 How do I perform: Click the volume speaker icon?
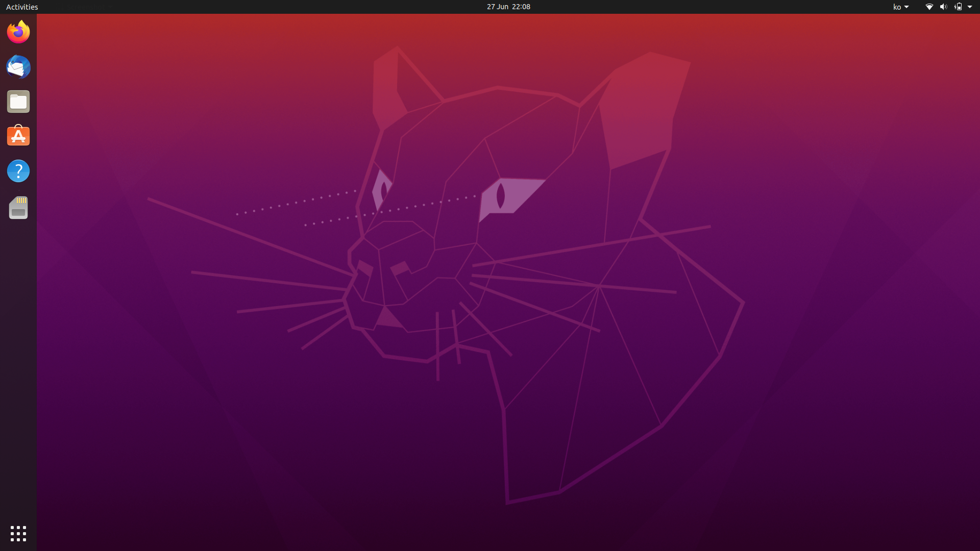pyautogui.click(x=943, y=7)
